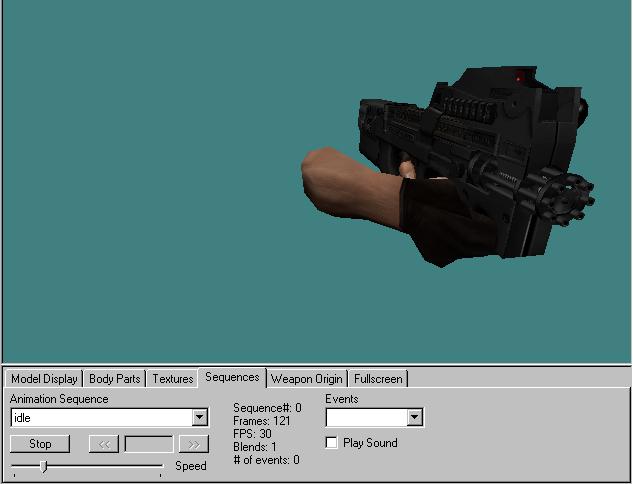Click the Sequences tab

(232, 377)
